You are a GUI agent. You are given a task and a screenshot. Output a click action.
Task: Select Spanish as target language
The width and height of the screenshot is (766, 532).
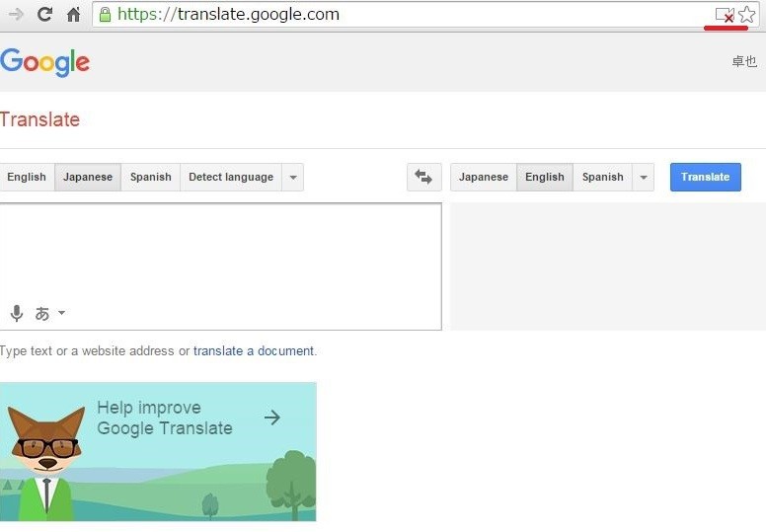[603, 177]
